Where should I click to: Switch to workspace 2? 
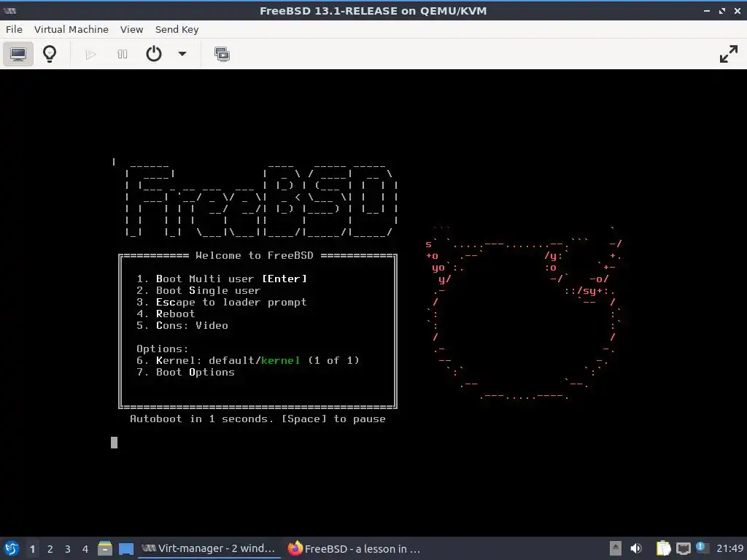click(50, 549)
